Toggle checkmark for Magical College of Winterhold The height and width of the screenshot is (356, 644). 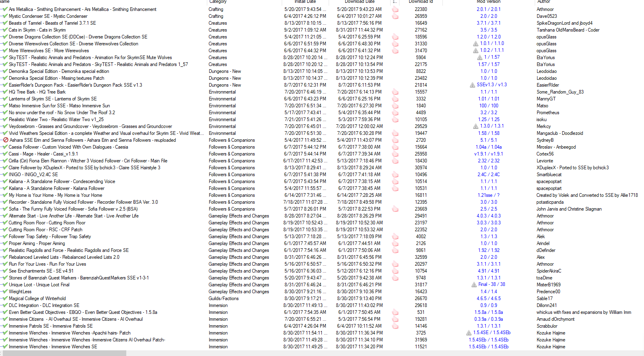coord(5,298)
